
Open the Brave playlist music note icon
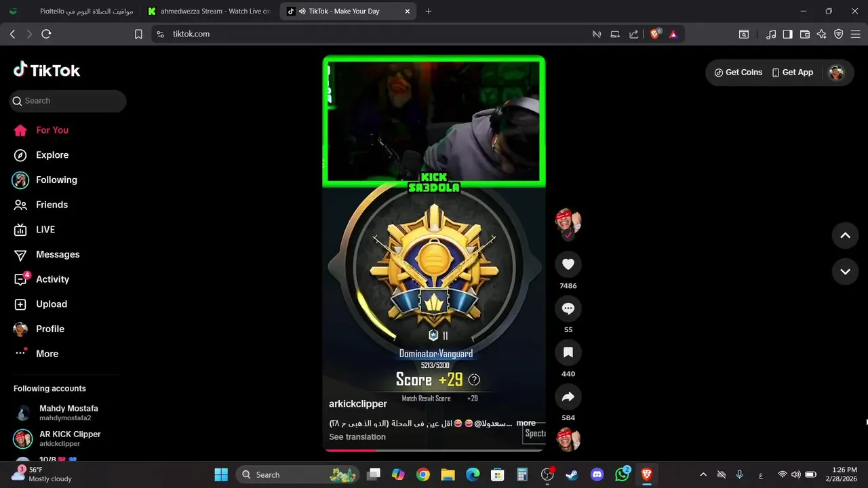pyautogui.click(x=771, y=34)
